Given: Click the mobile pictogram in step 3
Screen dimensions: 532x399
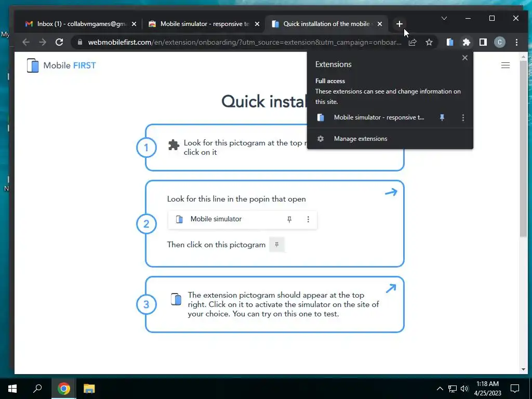Looking at the screenshot, I should pyautogui.click(x=176, y=299).
